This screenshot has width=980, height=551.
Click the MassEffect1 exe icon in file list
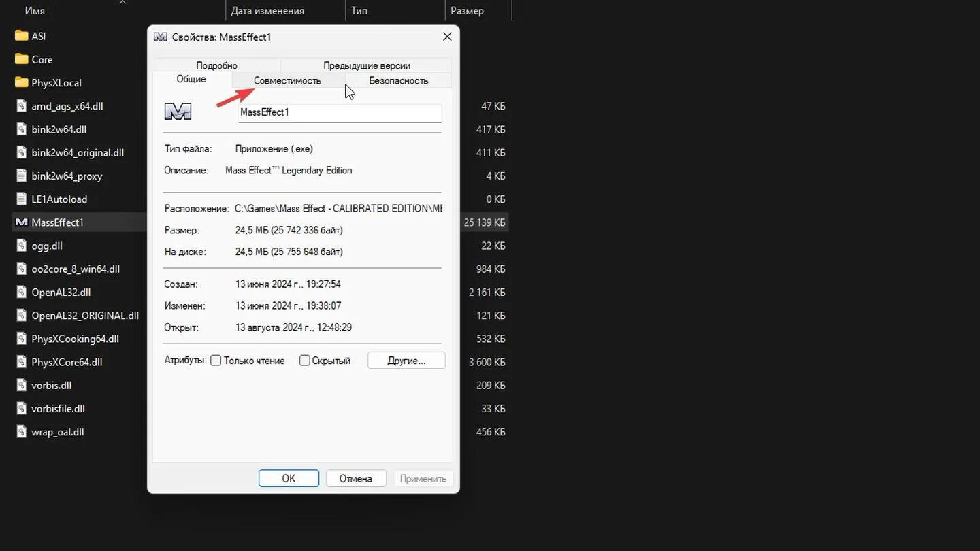(x=21, y=222)
